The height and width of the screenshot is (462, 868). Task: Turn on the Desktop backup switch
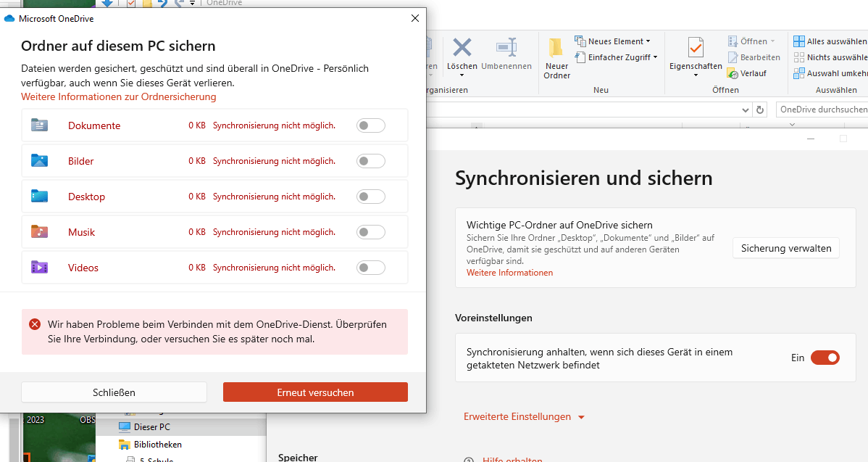370,196
